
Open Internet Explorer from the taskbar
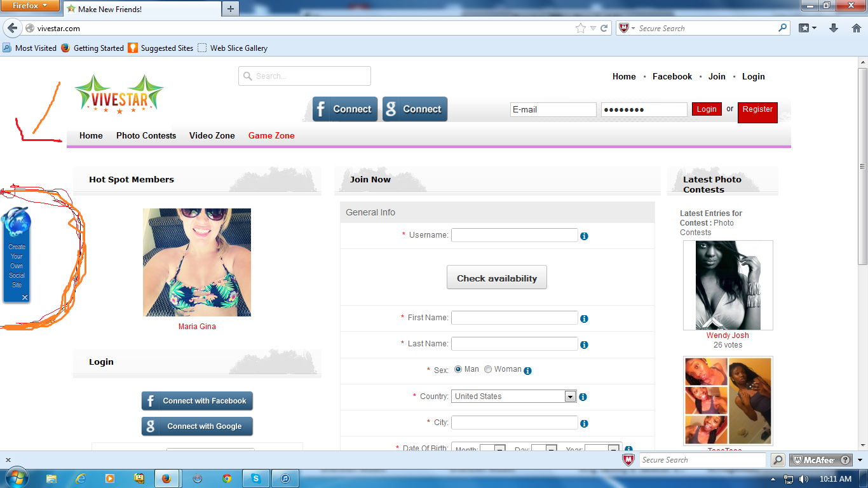(81, 478)
